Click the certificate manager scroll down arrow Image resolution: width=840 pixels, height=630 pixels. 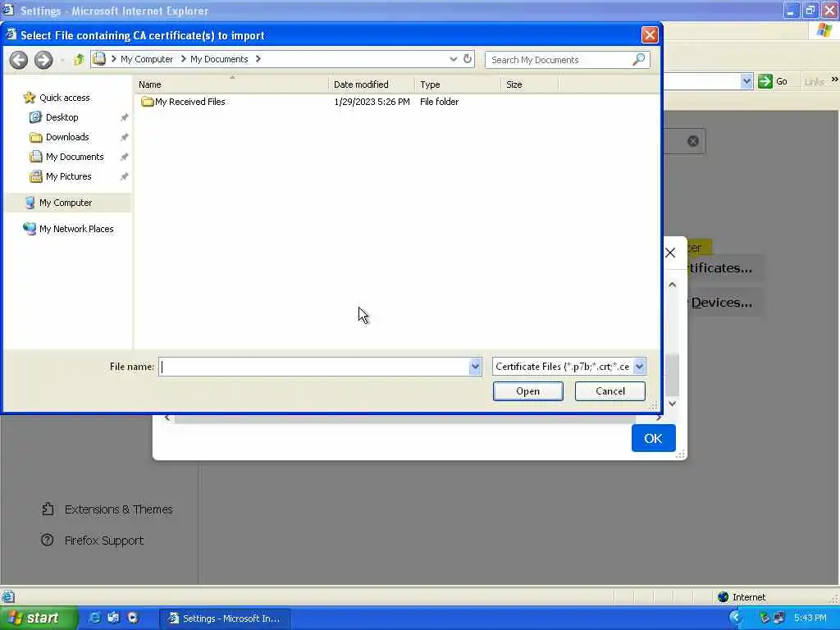[x=673, y=404]
